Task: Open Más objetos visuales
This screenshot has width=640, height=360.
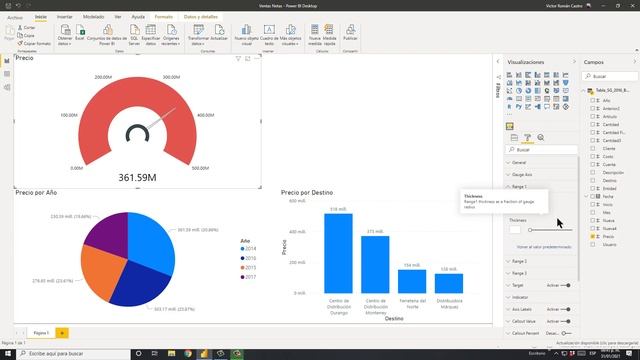Action: click(x=290, y=35)
